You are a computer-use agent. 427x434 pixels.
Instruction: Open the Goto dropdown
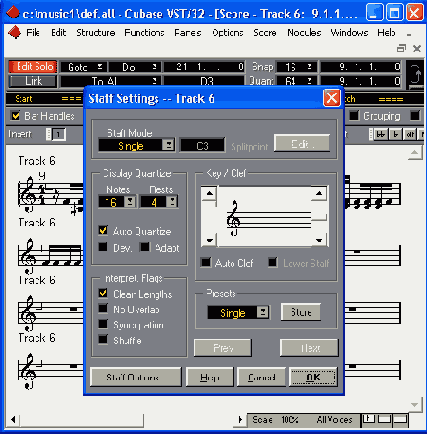click(x=84, y=67)
